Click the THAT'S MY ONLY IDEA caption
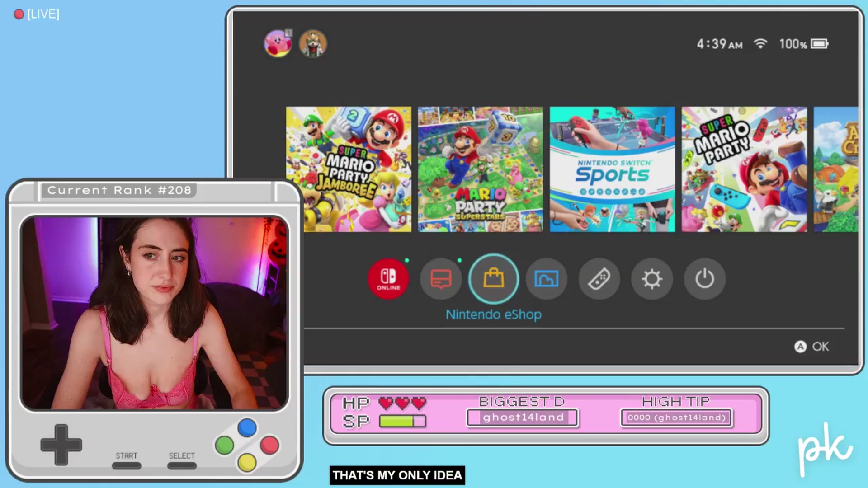Screen dimensions: 868x488 (x=397, y=475)
